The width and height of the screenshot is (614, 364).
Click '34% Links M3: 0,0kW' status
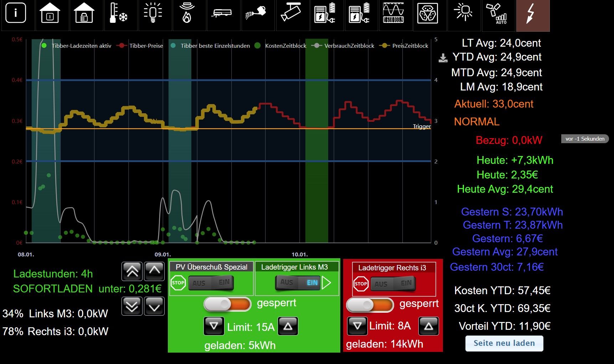pyautogui.click(x=55, y=313)
